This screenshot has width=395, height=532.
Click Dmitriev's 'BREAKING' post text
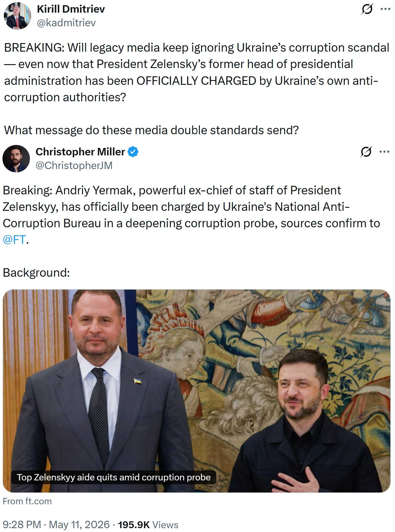point(196,72)
